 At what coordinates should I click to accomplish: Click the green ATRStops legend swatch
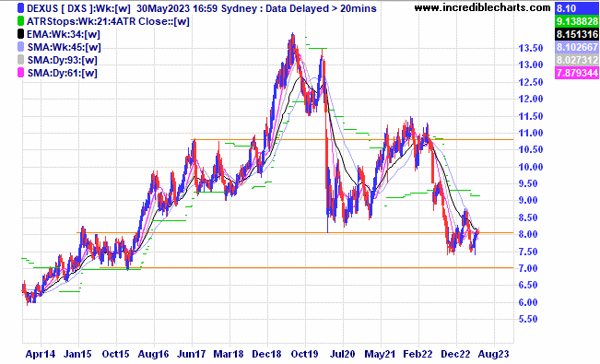20,21
